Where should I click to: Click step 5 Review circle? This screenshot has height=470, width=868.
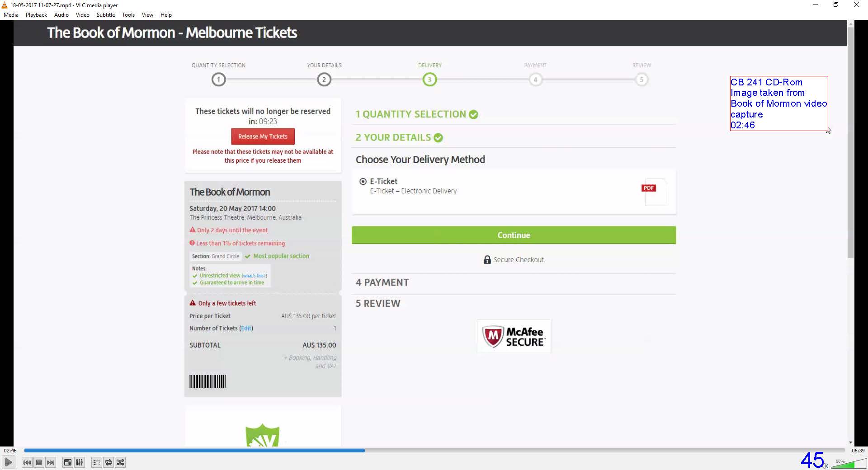click(x=642, y=80)
